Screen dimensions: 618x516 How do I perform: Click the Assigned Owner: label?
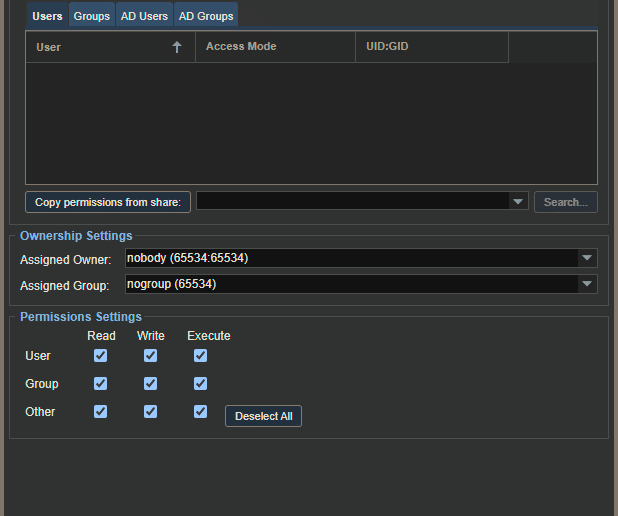click(65, 260)
